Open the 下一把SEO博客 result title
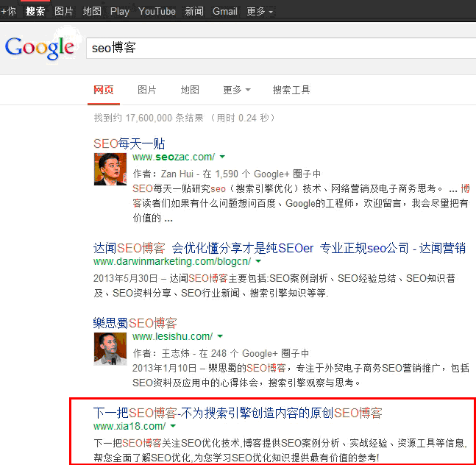The height and width of the screenshot is (465, 476). [238, 413]
